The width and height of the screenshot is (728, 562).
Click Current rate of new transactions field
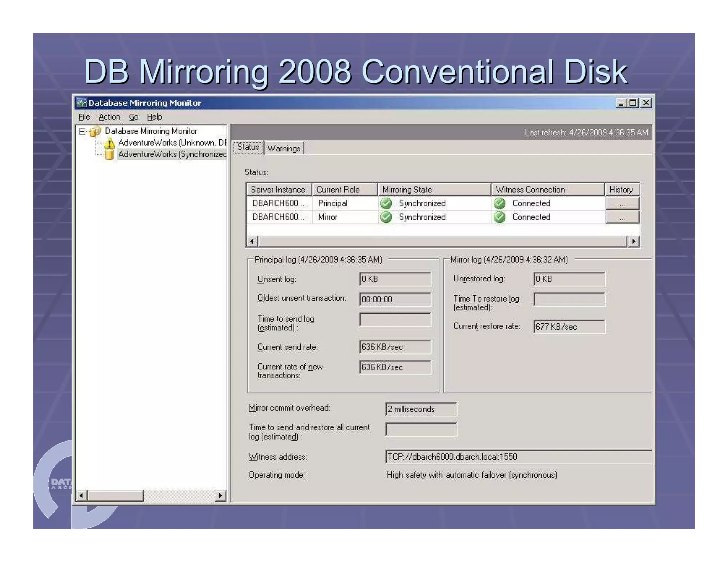(x=395, y=367)
